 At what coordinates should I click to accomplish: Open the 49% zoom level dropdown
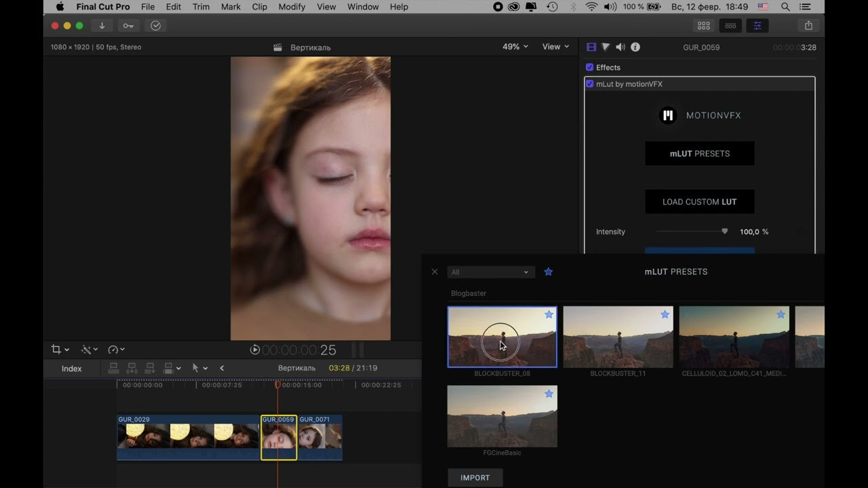(x=515, y=47)
